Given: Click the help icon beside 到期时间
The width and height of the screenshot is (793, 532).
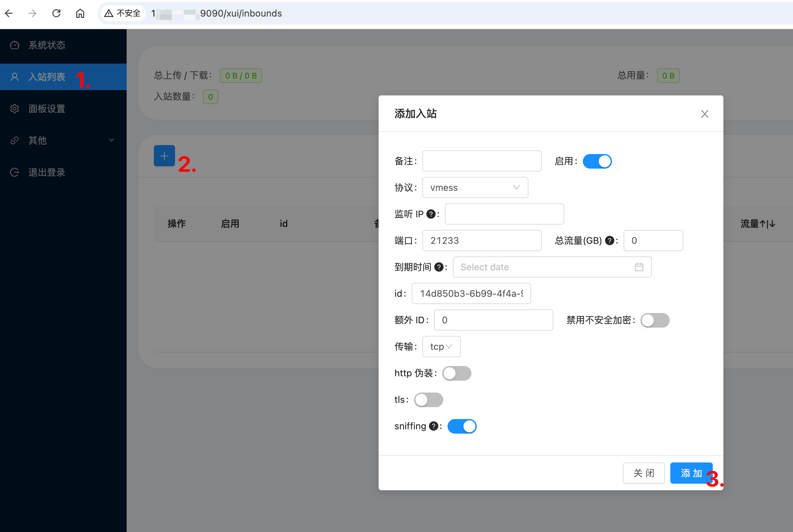Looking at the screenshot, I should [439, 267].
